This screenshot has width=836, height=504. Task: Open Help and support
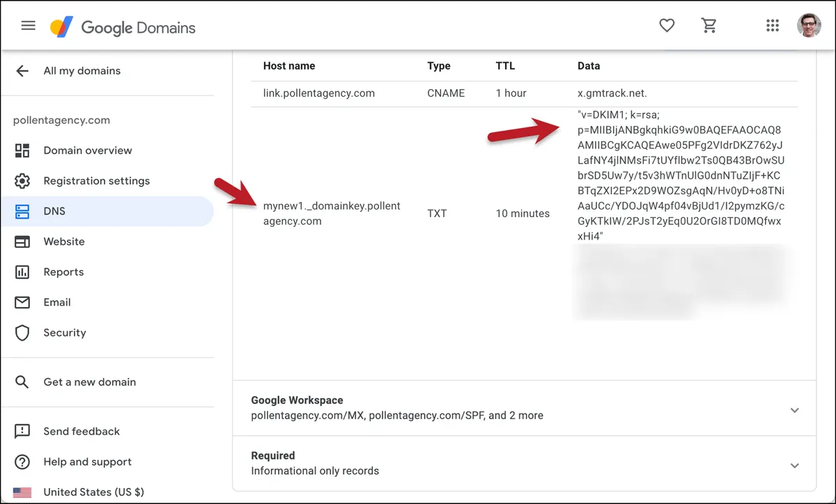88,462
